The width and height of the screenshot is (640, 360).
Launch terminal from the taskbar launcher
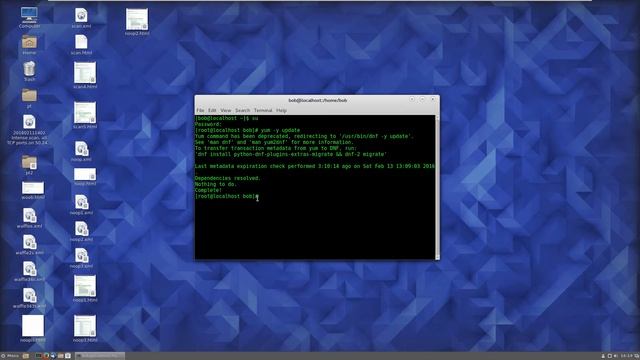pyautogui.click(x=39, y=356)
